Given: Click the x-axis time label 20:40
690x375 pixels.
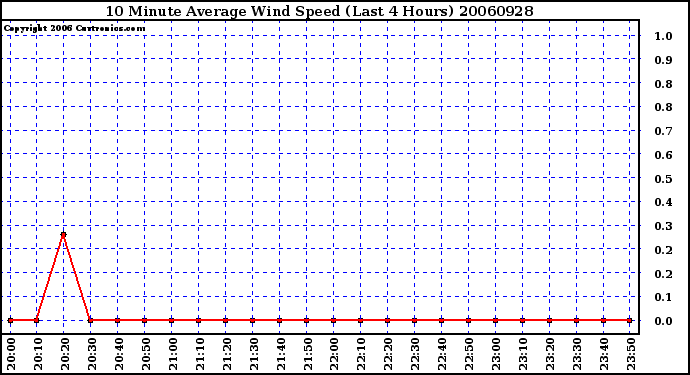Looking at the screenshot, I should pos(118,354).
